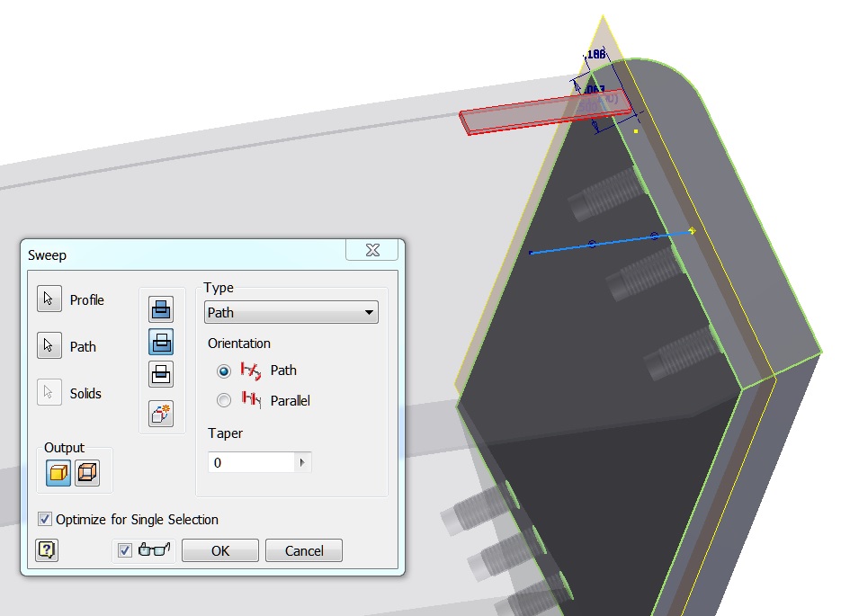This screenshot has height=616, width=841.
Task: Choose the Cut boolean operation
Action: (x=161, y=342)
